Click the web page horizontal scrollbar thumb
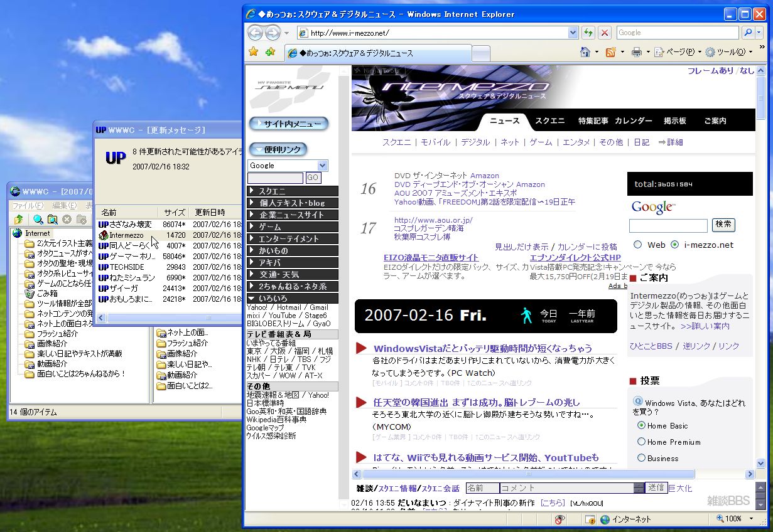This screenshot has height=532, width=773. [527, 474]
